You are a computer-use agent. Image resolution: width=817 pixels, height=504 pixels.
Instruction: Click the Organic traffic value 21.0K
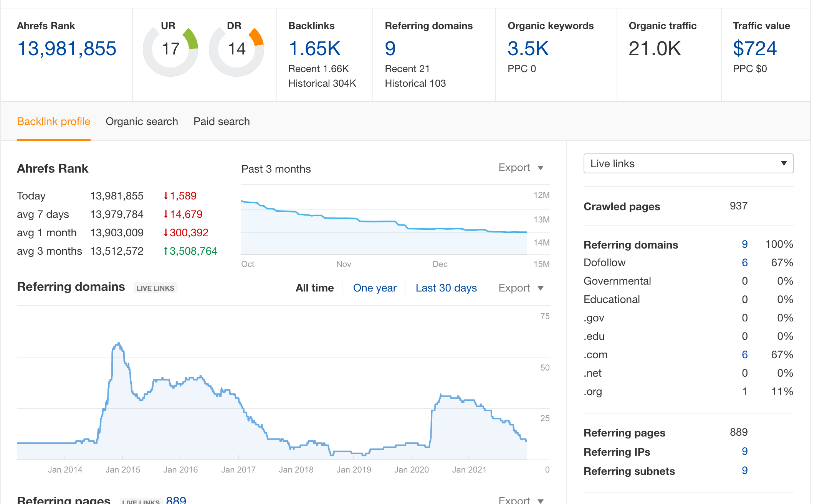655,49
